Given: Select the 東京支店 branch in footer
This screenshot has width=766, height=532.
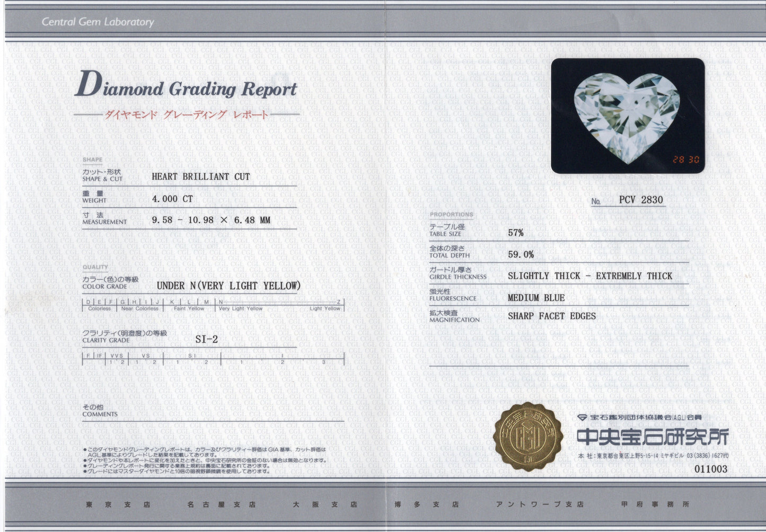Looking at the screenshot, I should pos(118,504).
